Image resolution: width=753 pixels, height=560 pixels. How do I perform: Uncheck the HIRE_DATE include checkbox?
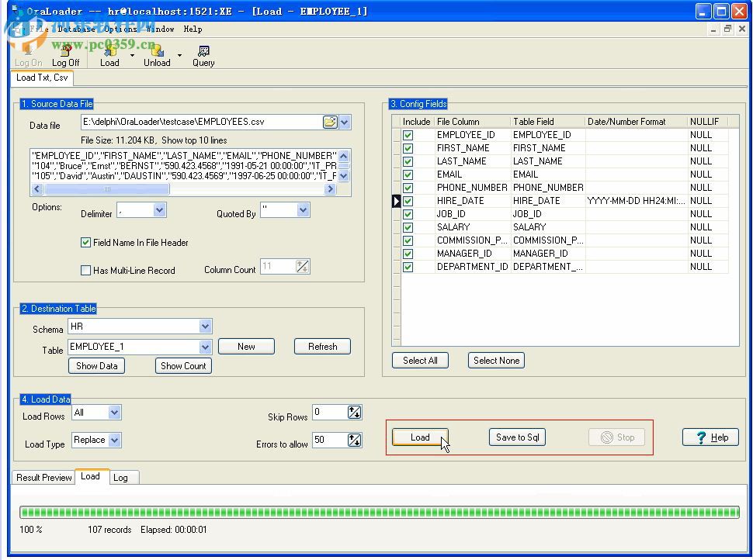(408, 201)
